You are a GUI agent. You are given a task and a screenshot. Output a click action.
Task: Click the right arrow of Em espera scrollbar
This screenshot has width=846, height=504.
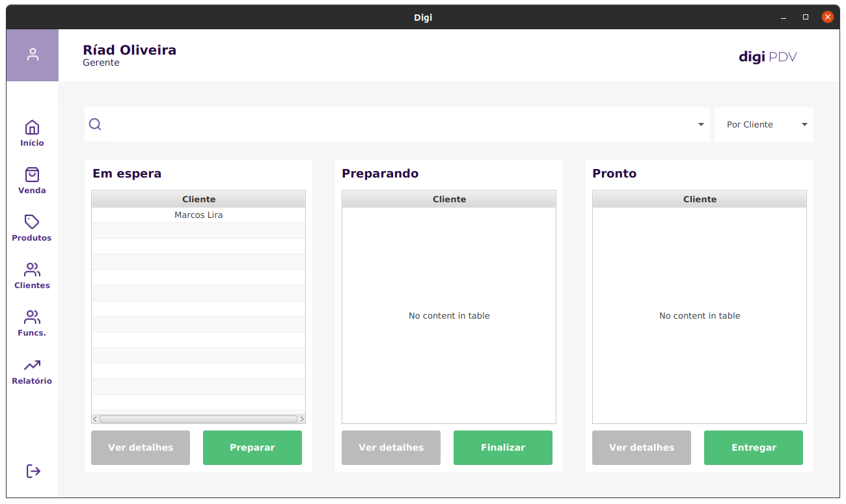[302, 419]
